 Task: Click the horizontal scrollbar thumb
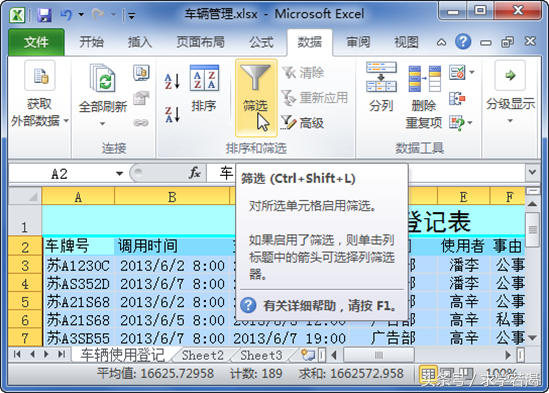[379, 355]
